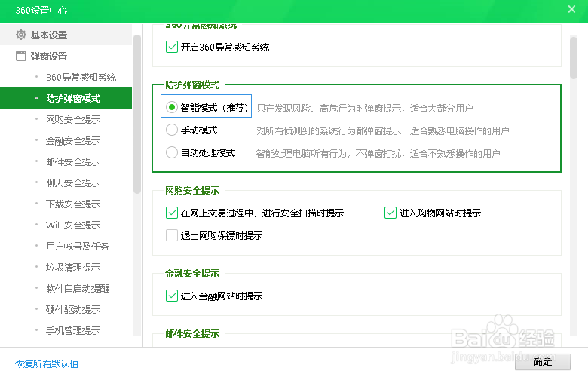The width and height of the screenshot is (588, 377).
Task: Click the gear icon beside 基本设置
Action: tap(21, 35)
